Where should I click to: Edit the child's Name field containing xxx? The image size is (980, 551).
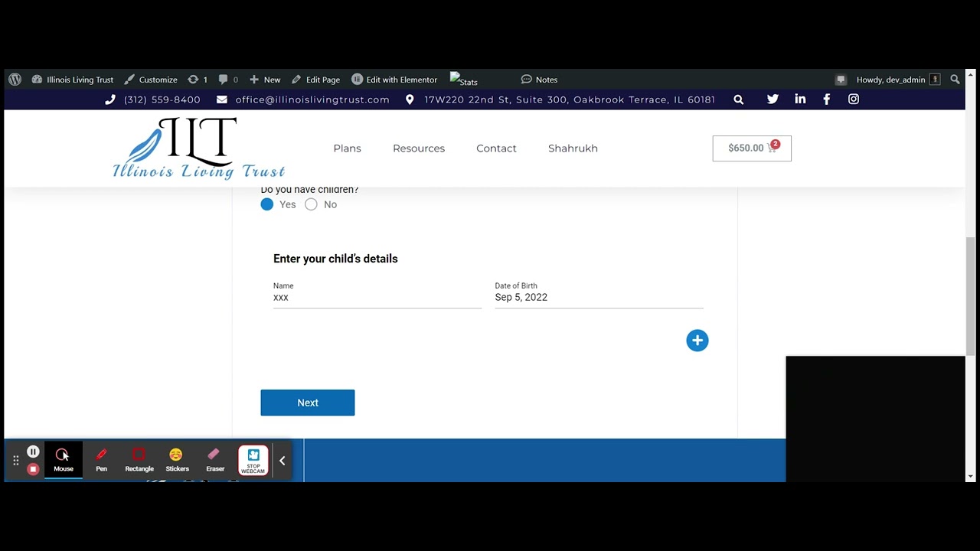pyautogui.click(x=377, y=298)
